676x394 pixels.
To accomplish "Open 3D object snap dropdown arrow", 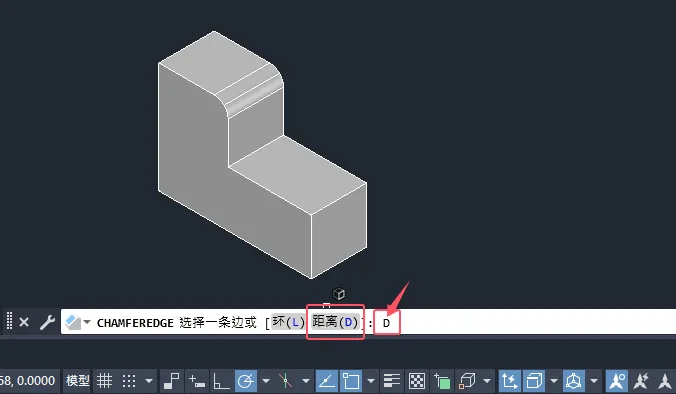I will pos(487,381).
